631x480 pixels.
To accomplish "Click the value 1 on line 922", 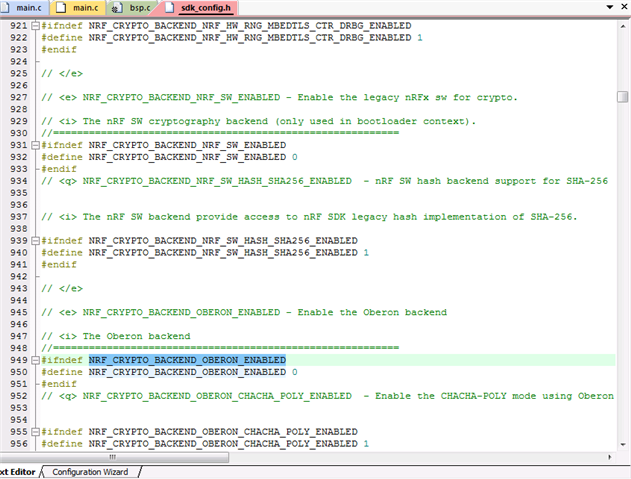I will (420, 38).
